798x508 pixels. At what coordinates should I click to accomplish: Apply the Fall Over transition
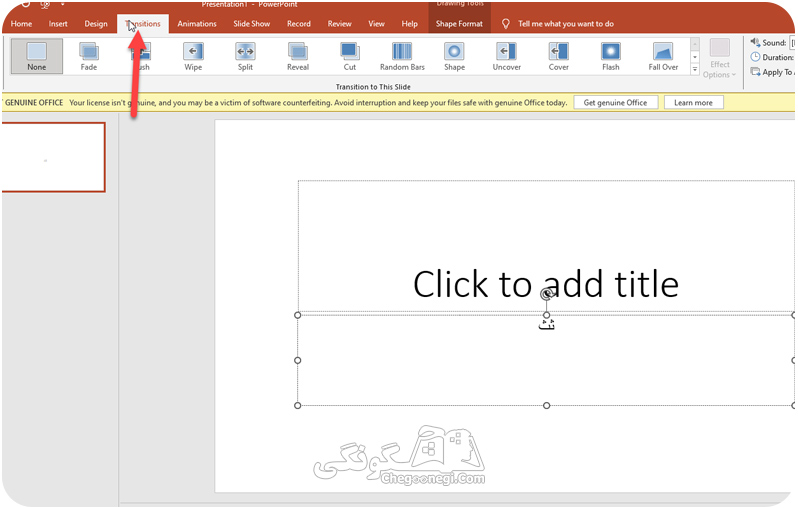[663, 56]
